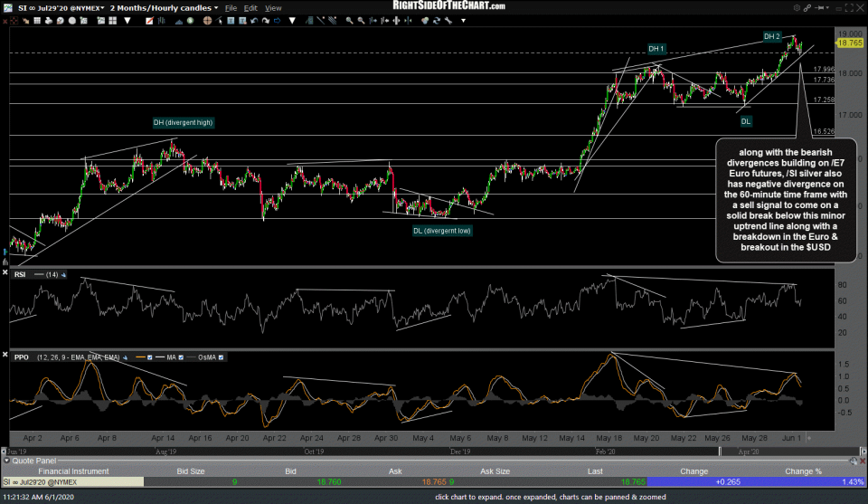Open the View menu
This screenshot has height=504, width=868.
[273, 7]
